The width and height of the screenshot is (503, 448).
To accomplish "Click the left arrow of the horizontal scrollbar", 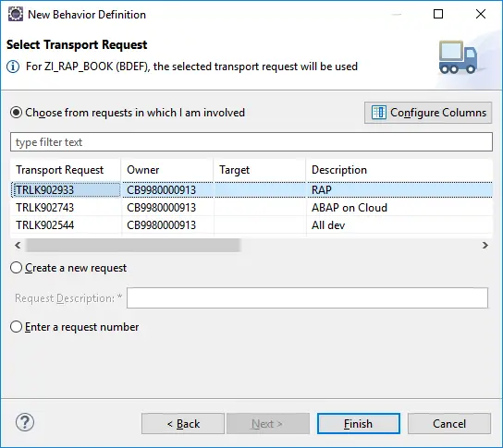I will tap(18, 246).
